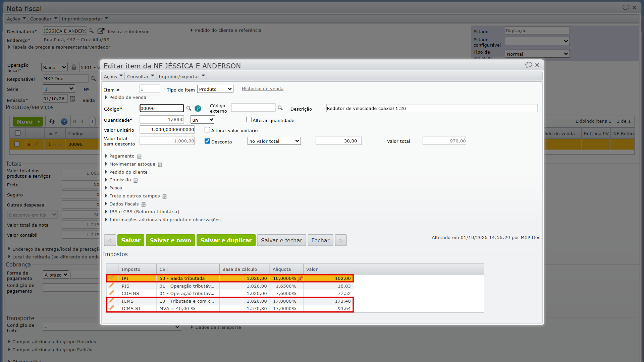Enable Alterar valor unitário checkbox

(207, 130)
